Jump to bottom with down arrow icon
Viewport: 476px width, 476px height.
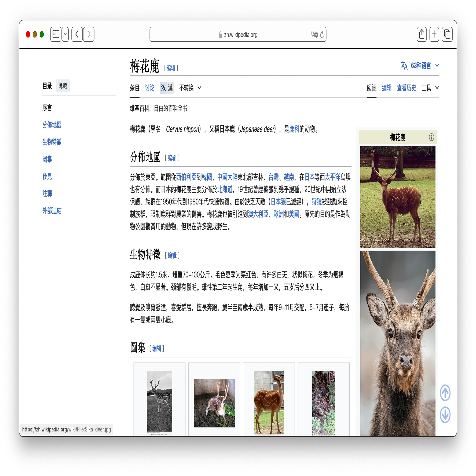[x=445, y=415]
